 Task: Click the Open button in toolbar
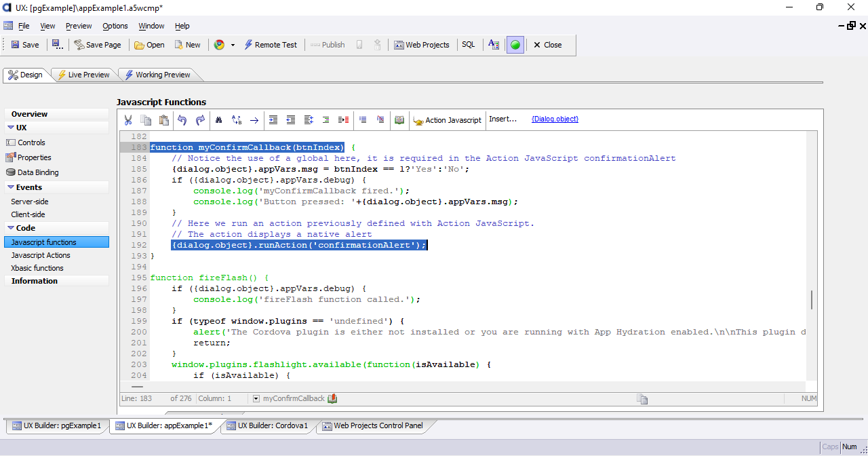[149, 45]
